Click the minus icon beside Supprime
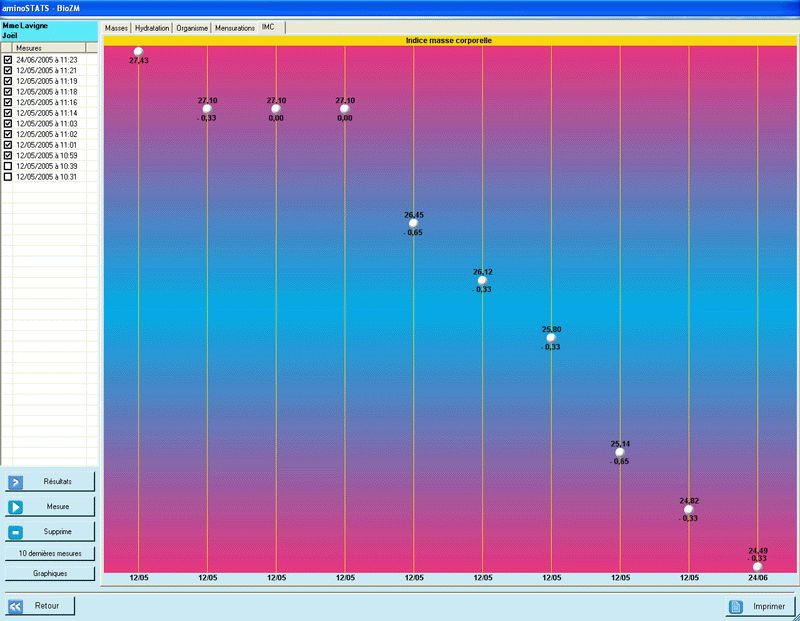This screenshot has width=800, height=621. click(16, 531)
